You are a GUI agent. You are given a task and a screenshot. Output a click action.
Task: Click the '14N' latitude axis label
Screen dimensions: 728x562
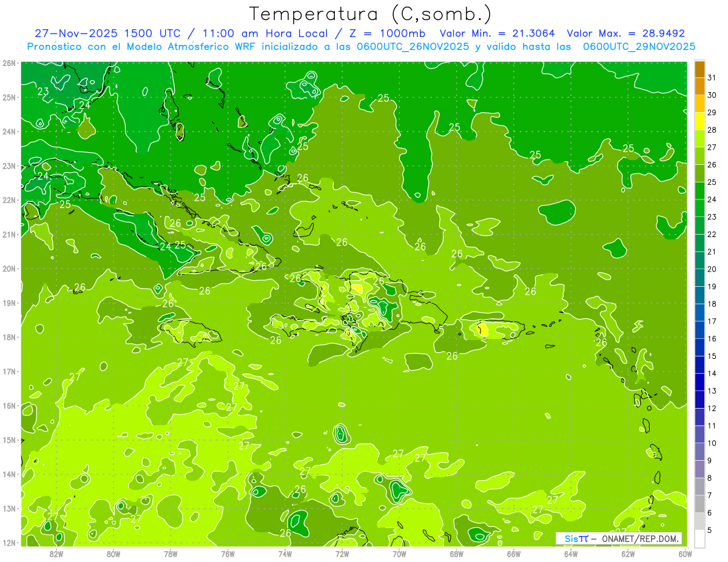click(x=9, y=474)
